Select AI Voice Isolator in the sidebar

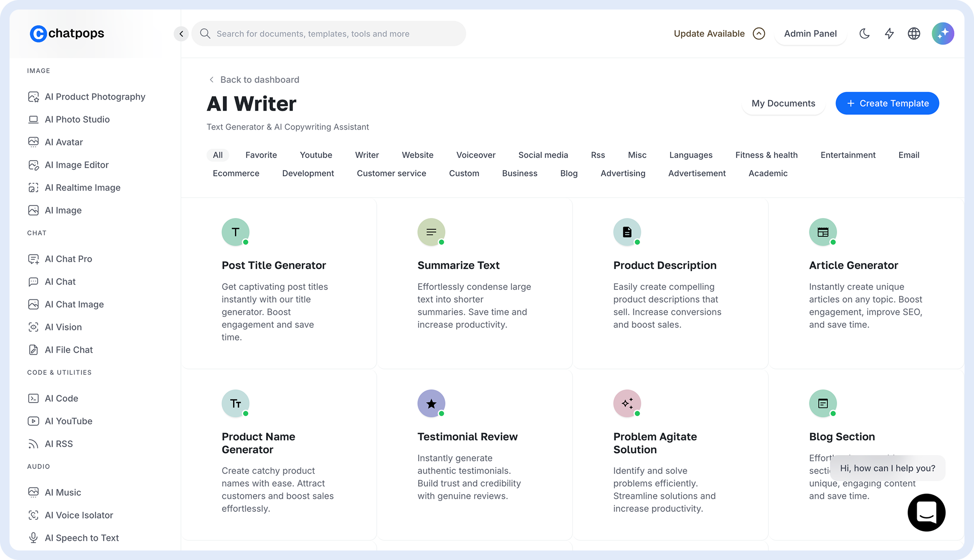coord(79,515)
